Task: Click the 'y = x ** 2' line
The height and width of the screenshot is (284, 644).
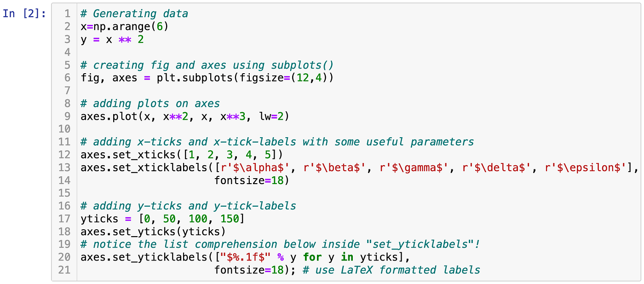Action: click(112, 40)
